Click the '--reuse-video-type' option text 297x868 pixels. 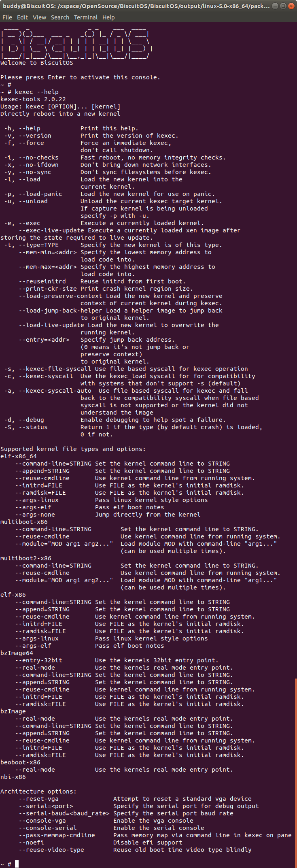click(x=51, y=850)
